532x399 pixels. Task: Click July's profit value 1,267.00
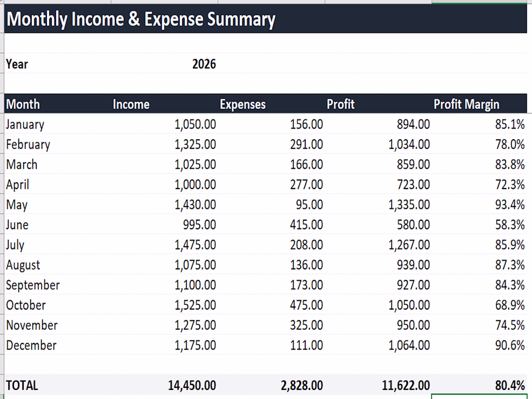pos(409,245)
